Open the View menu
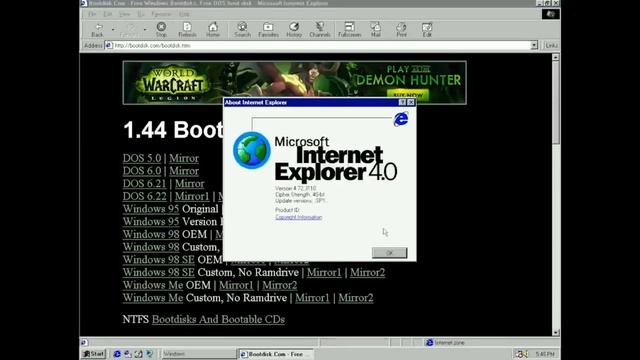 point(124,14)
